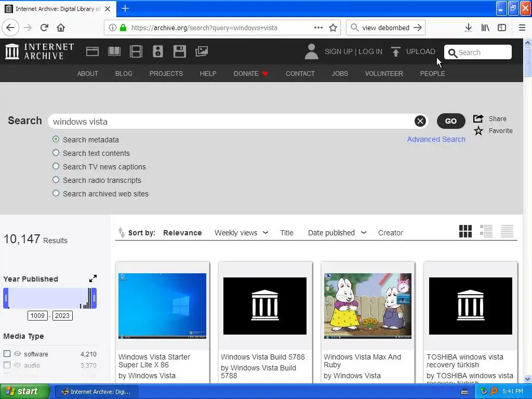532x399 pixels.
Task: Open the ABOUT menu item
Action: pos(87,74)
